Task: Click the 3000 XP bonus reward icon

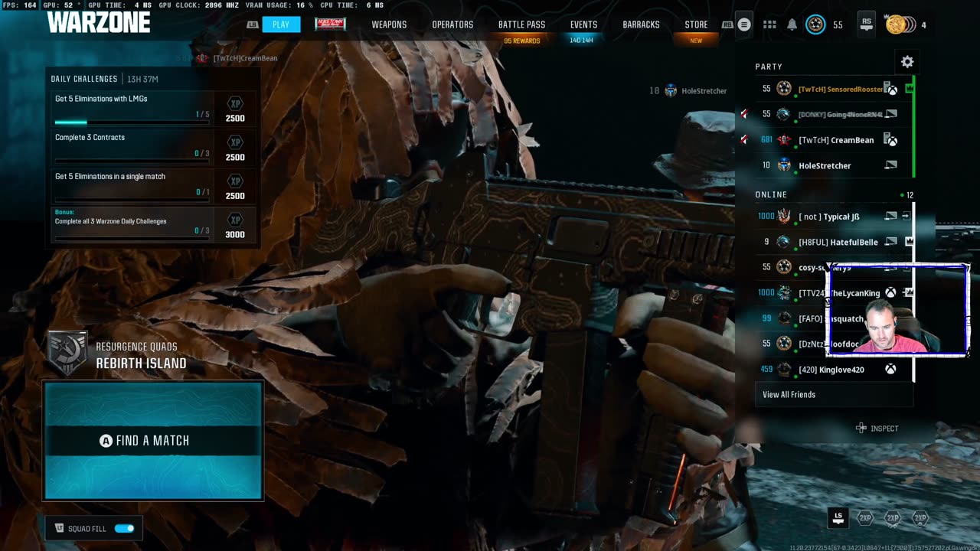Action: pyautogui.click(x=235, y=220)
